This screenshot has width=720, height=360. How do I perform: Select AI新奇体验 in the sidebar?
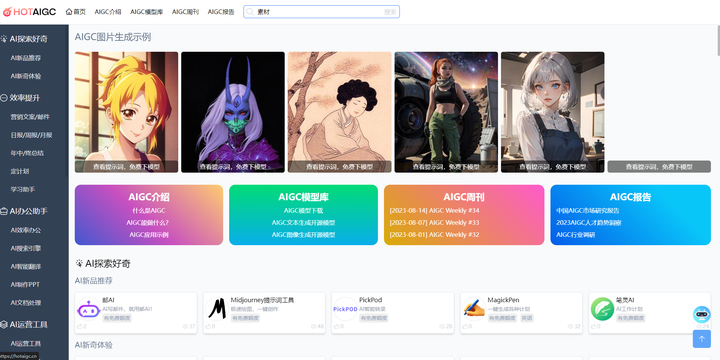point(26,76)
